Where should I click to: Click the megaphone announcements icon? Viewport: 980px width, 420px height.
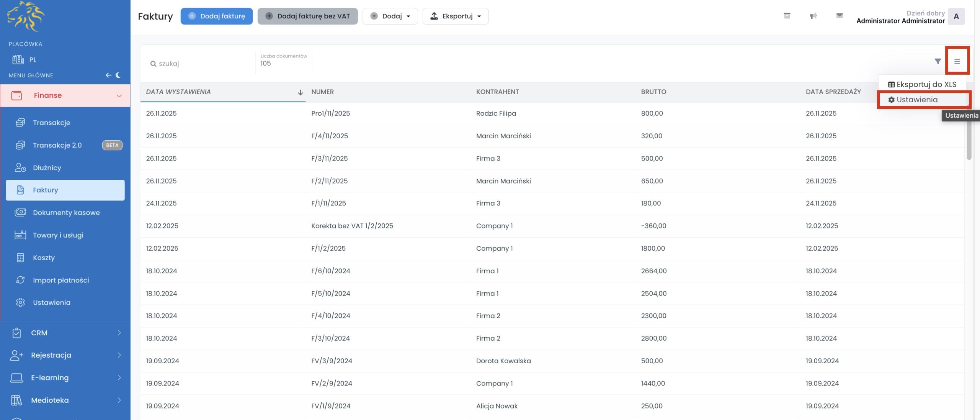[813, 16]
